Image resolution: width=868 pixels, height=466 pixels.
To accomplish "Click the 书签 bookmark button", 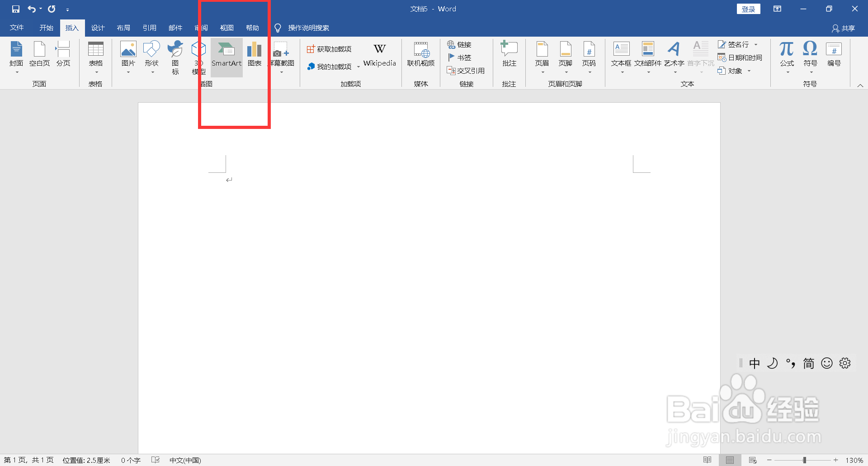I will coord(459,57).
